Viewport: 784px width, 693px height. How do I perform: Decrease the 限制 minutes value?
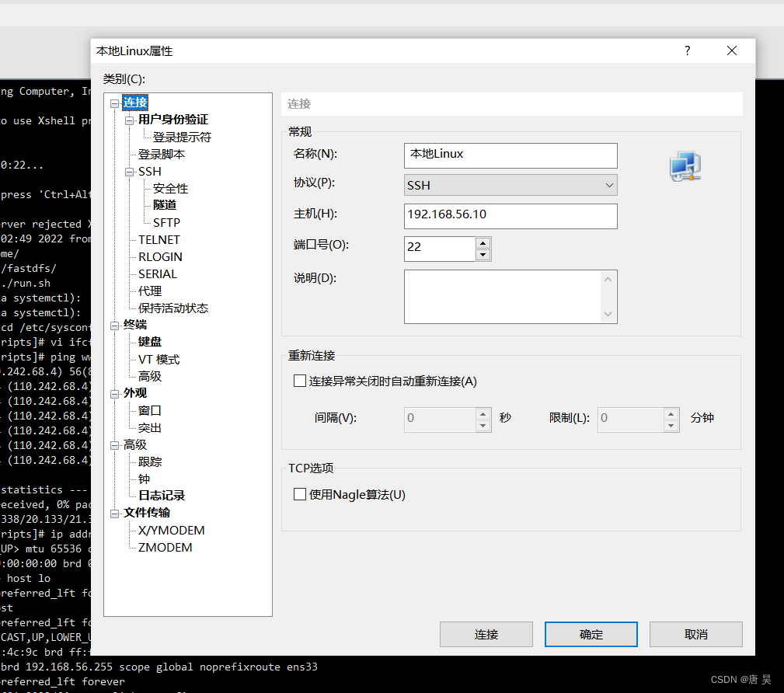click(x=671, y=426)
